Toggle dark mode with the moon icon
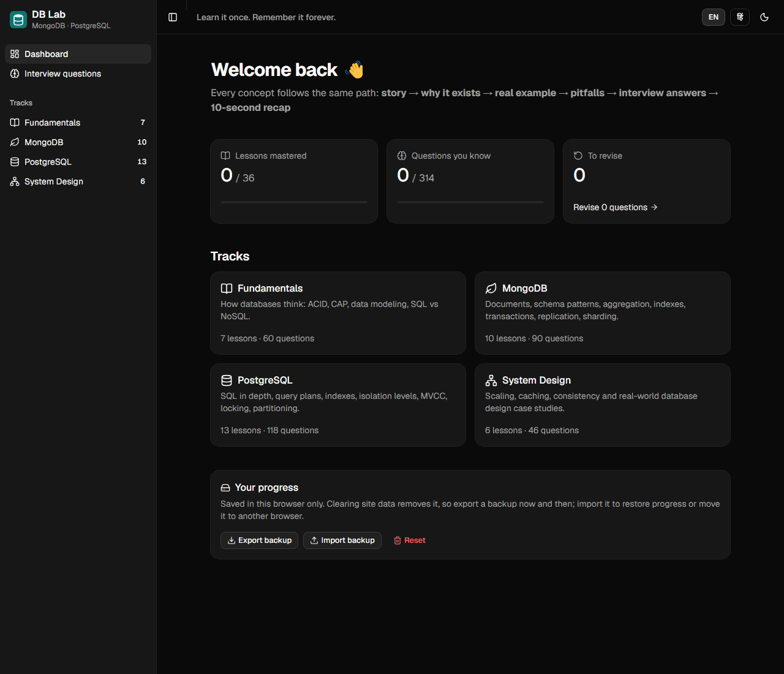The width and height of the screenshot is (784, 674). [x=764, y=17]
